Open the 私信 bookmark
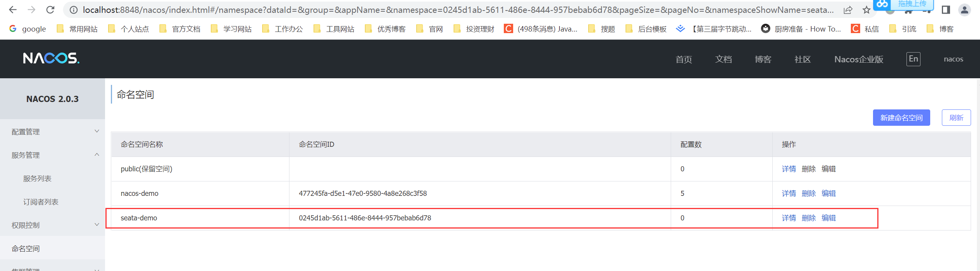The height and width of the screenshot is (271, 980). (x=865, y=29)
